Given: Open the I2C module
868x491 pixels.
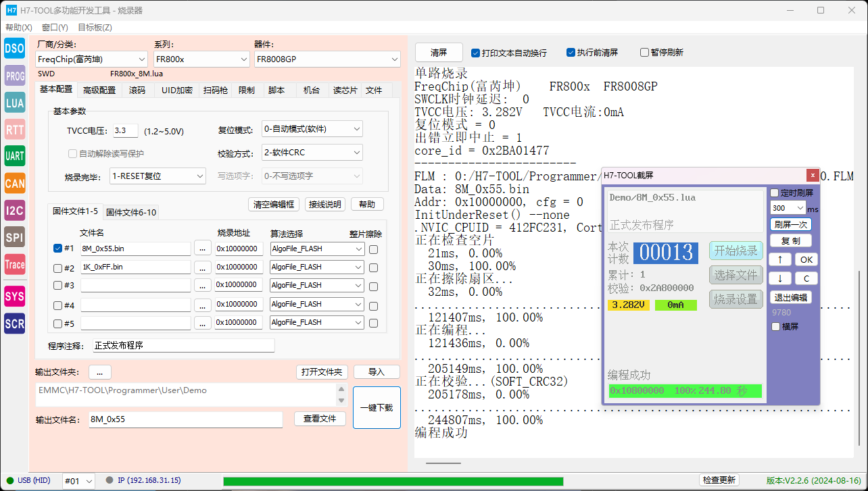Looking at the screenshot, I should click(x=14, y=211).
